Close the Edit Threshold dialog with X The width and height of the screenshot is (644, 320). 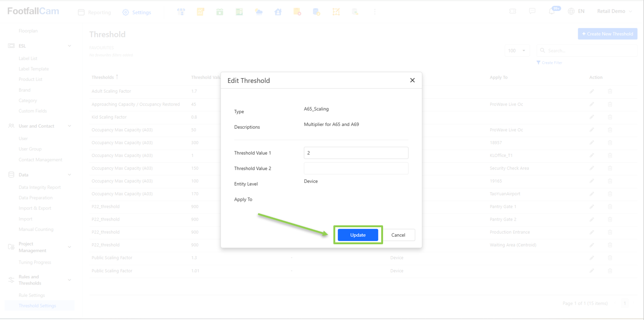(x=412, y=80)
